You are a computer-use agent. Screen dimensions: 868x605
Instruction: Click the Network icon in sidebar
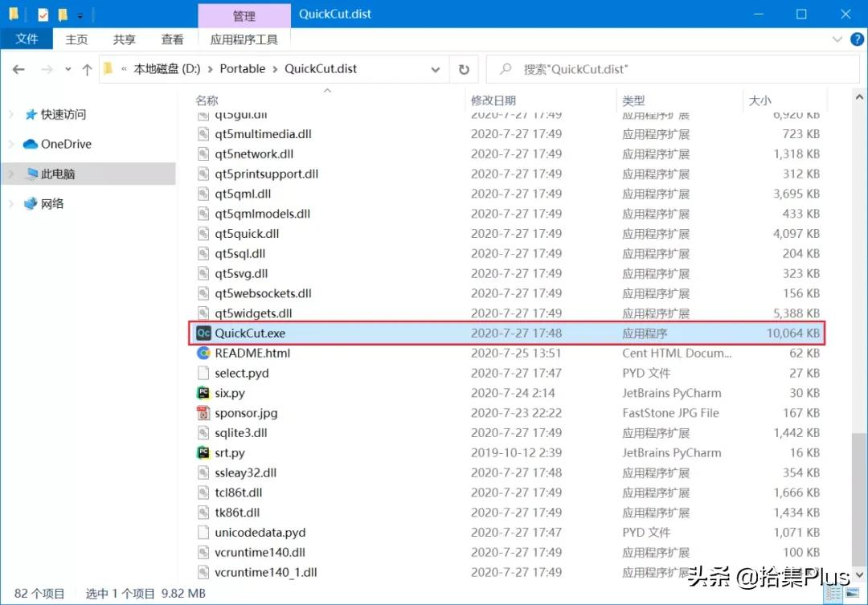(x=31, y=204)
